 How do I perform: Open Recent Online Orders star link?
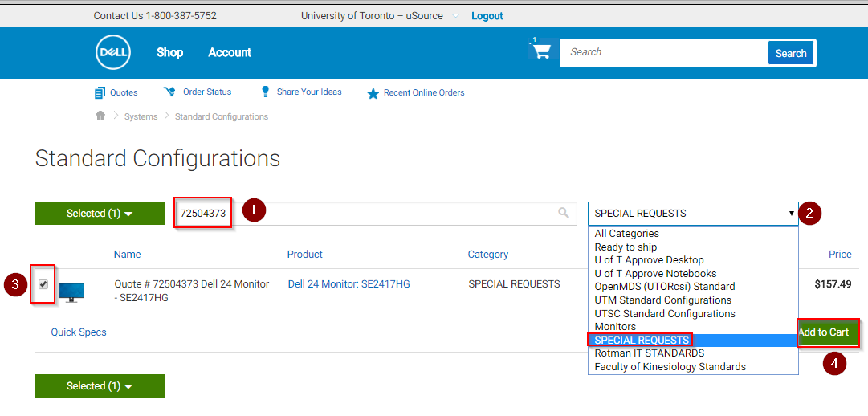373,93
